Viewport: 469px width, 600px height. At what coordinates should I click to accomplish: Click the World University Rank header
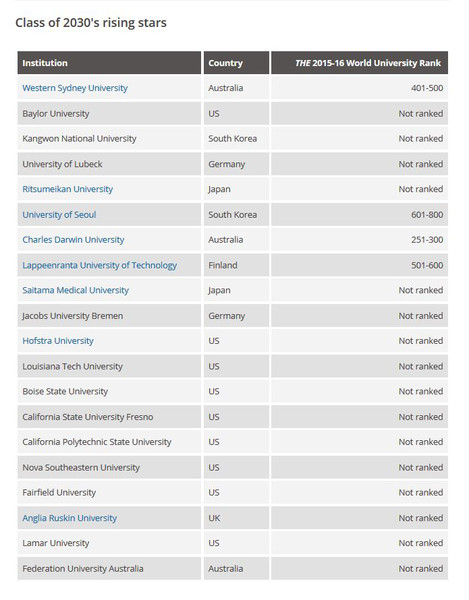(x=360, y=63)
